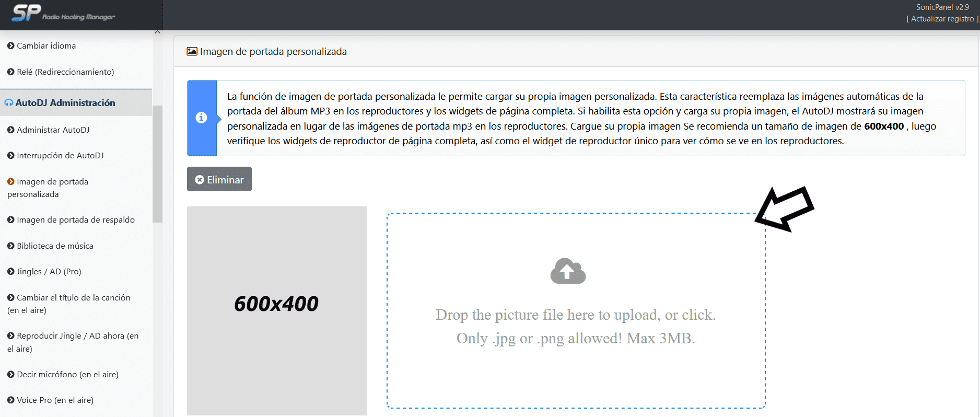Click arrow icon beside Biblioteca de música

click(x=10, y=246)
